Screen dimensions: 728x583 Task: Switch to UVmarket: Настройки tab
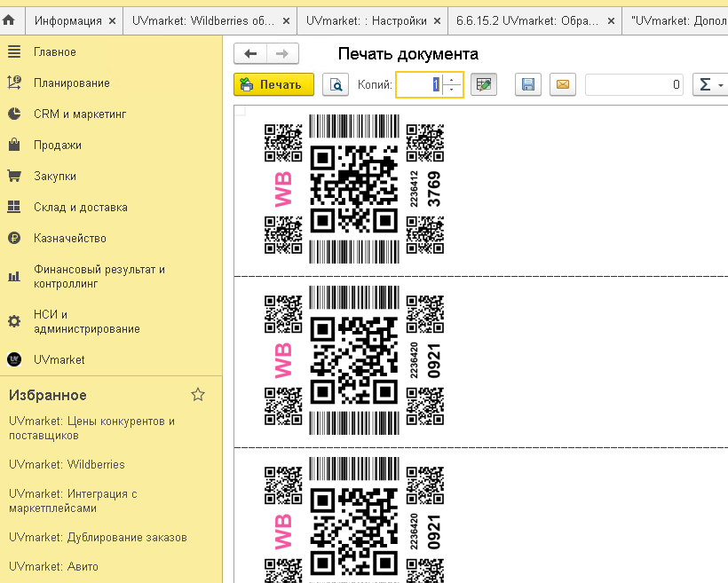[366, 21]
